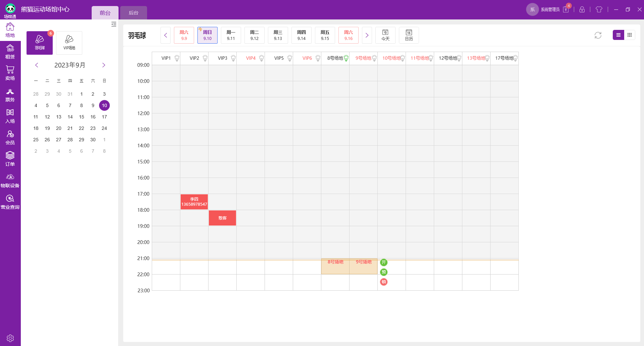Go to 票务 ticketing section
This screenshot has width=644, height=346.
(x=10, y=95)
